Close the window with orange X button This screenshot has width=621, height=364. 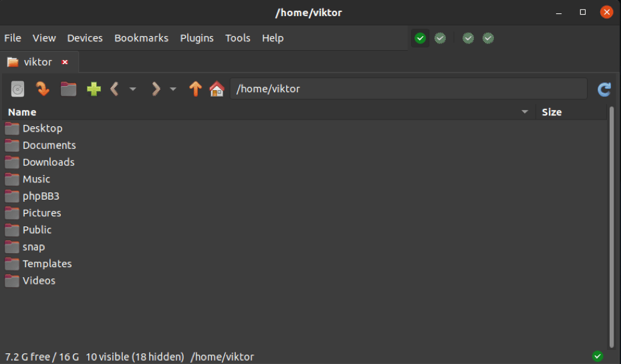pos(606,12)
